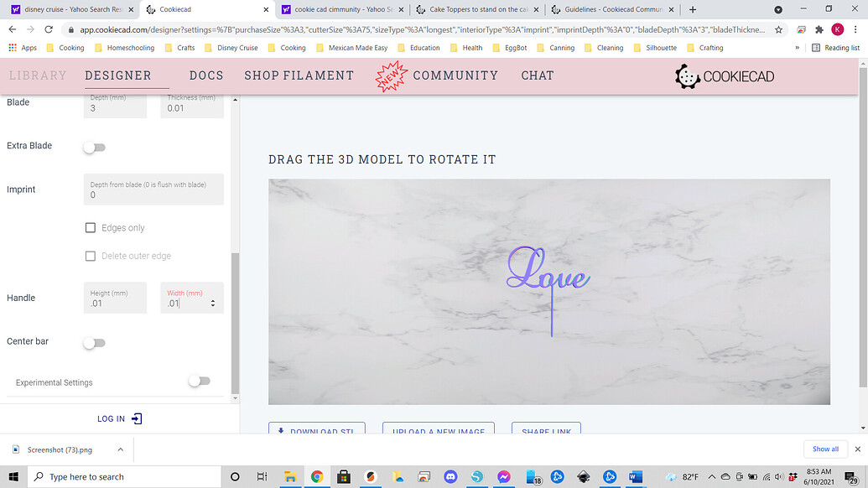Image resolution: width=868 pixels, height=488 pixels.
Task: Click Show all downloads button
Action: [825, 449]
